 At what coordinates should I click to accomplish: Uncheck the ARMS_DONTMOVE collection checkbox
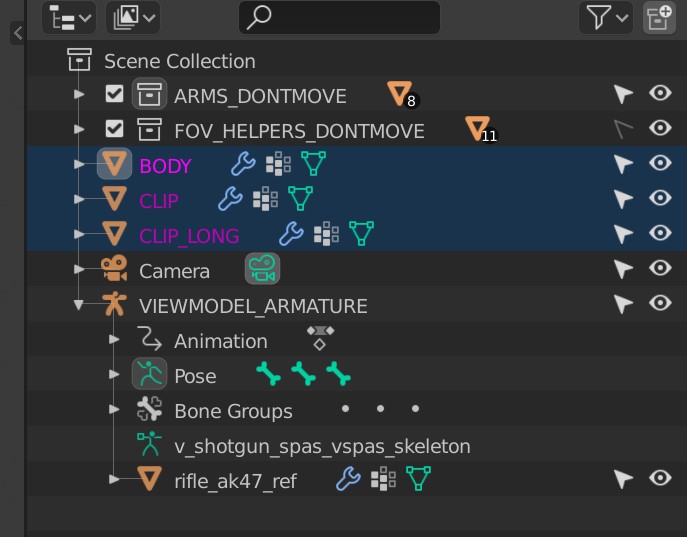pyautogui.click(x=114, y=95)
